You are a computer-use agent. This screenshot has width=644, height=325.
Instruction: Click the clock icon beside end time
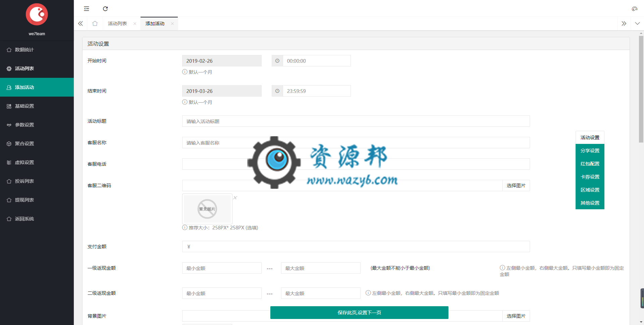[277, 91]
